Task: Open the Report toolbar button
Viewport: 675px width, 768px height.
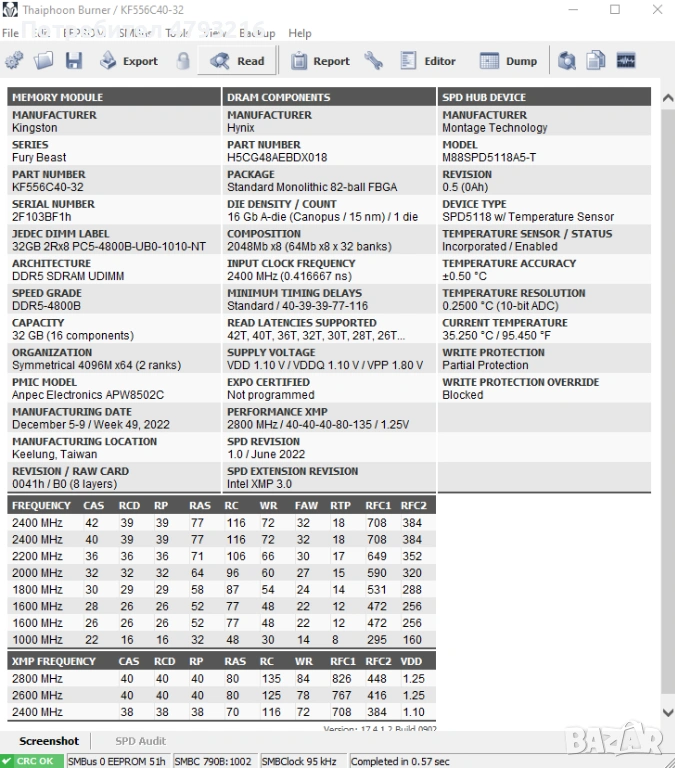Action: tap(320, 61)
